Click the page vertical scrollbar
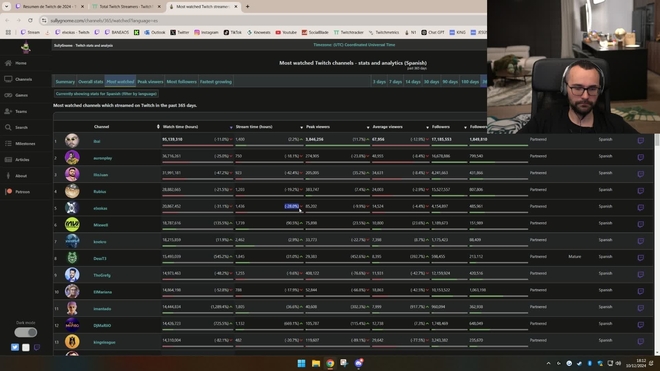The height and width of the screenshot is (371, 660). pos(657,244)
